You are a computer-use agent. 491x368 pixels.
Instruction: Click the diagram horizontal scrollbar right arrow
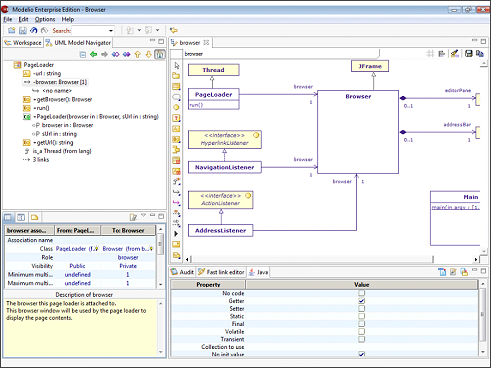coord(476,259)
